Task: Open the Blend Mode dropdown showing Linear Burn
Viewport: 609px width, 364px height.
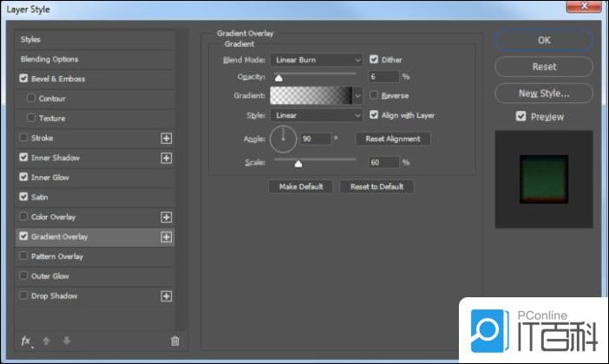Action: (316, 60)
